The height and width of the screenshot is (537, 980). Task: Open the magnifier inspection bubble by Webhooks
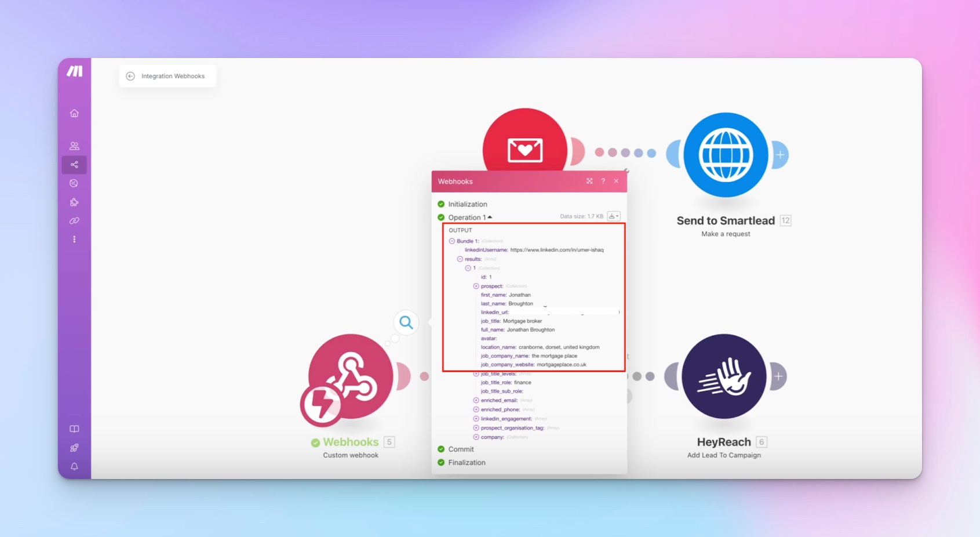coord(406,322)
